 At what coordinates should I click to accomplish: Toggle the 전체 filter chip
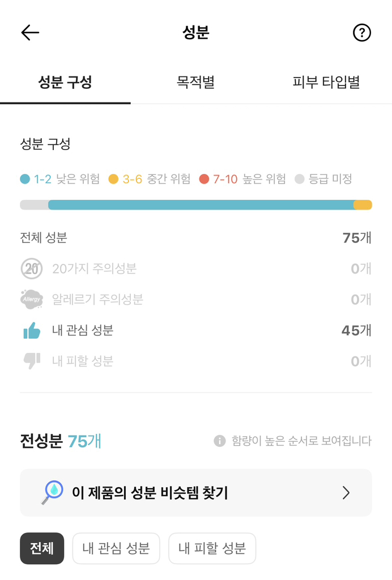pos(42,548)
